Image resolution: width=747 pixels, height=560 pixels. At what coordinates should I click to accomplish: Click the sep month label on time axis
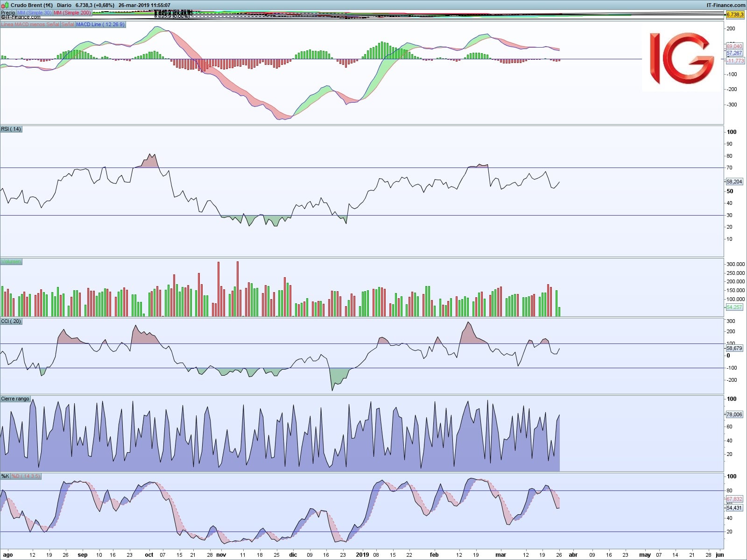coord(83,555)
